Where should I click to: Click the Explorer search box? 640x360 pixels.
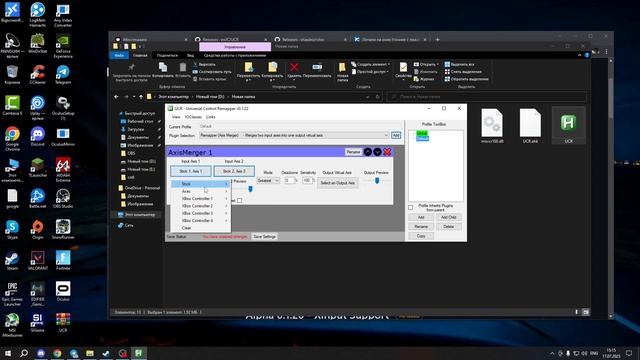[488, 97]
